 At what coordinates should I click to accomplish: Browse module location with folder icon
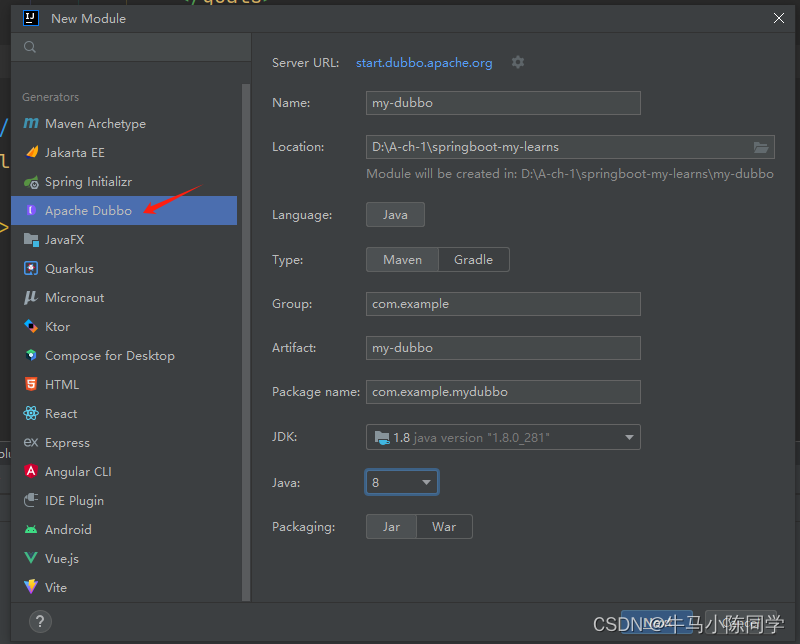[761, 146]
